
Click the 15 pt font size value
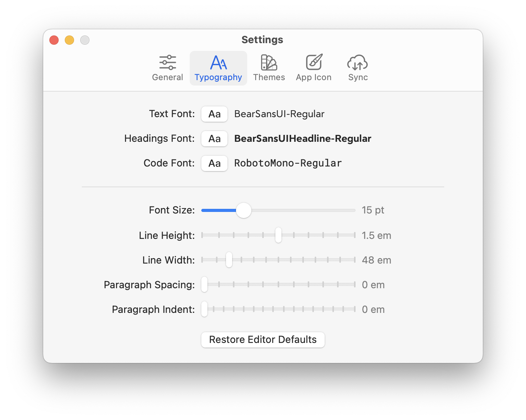pyautogui.click(x=373, y=210)
